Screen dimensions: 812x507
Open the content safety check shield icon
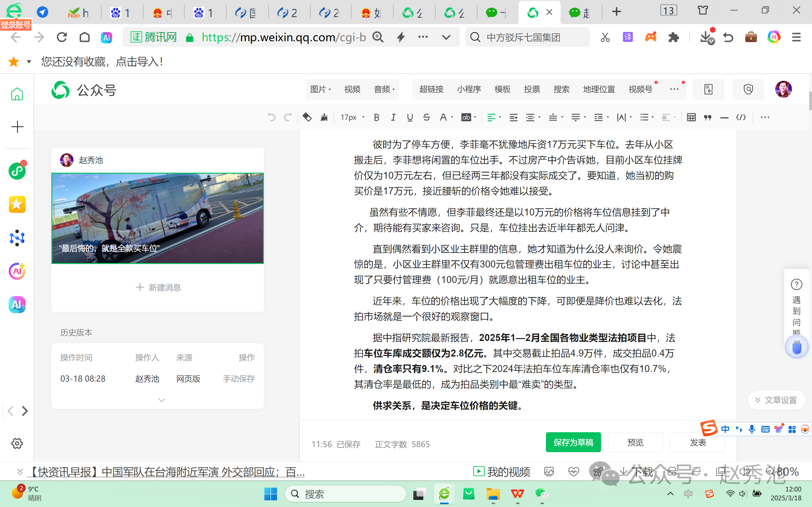coord(748,89)
